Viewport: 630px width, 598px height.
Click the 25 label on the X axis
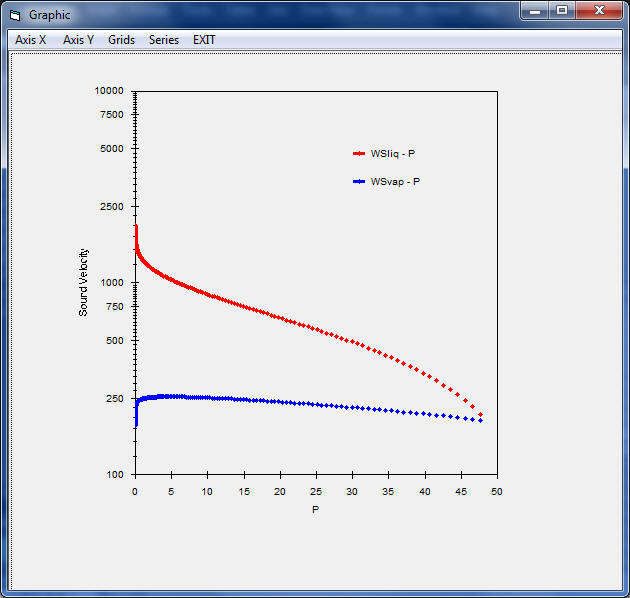(x=316, y=492)
